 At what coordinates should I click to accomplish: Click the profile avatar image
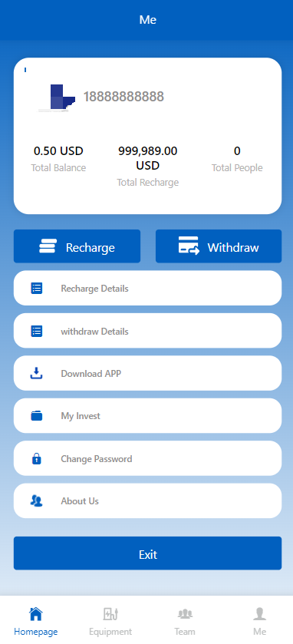tap(57, 98)
